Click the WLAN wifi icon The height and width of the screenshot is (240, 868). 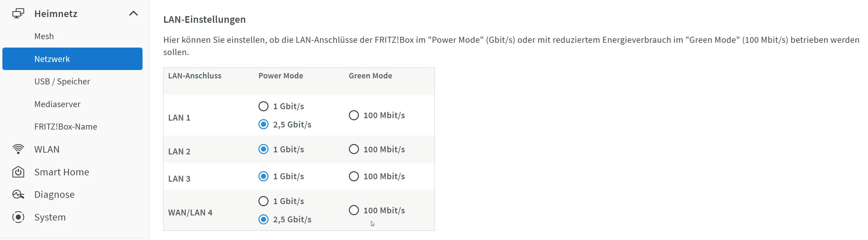(x=18, y=149)
